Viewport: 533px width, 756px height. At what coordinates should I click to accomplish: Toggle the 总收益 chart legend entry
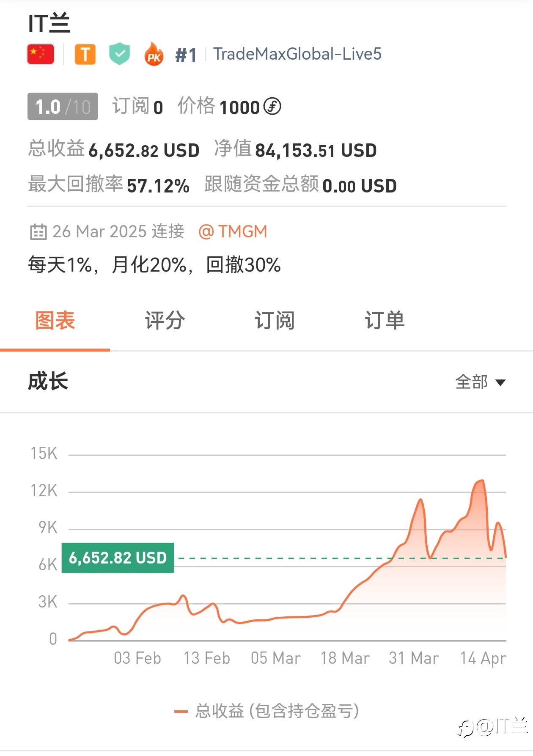tap(266, 711)
